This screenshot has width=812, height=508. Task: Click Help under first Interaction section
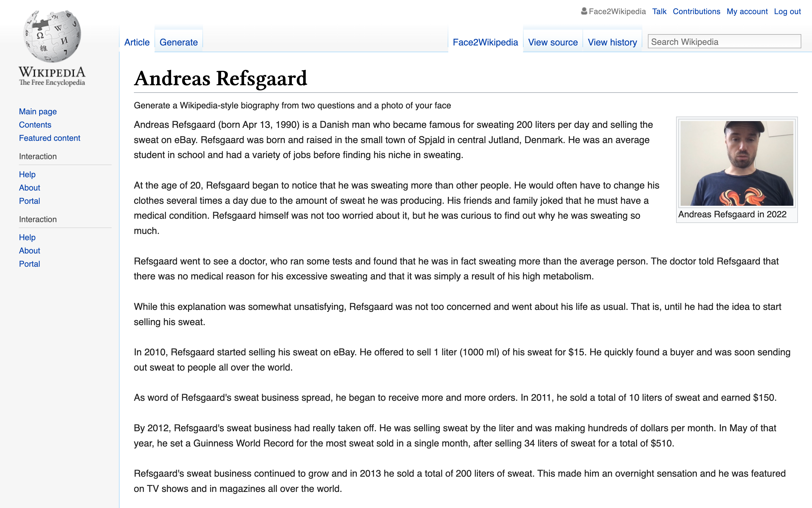pyautogui.click(x=27, y=174)
